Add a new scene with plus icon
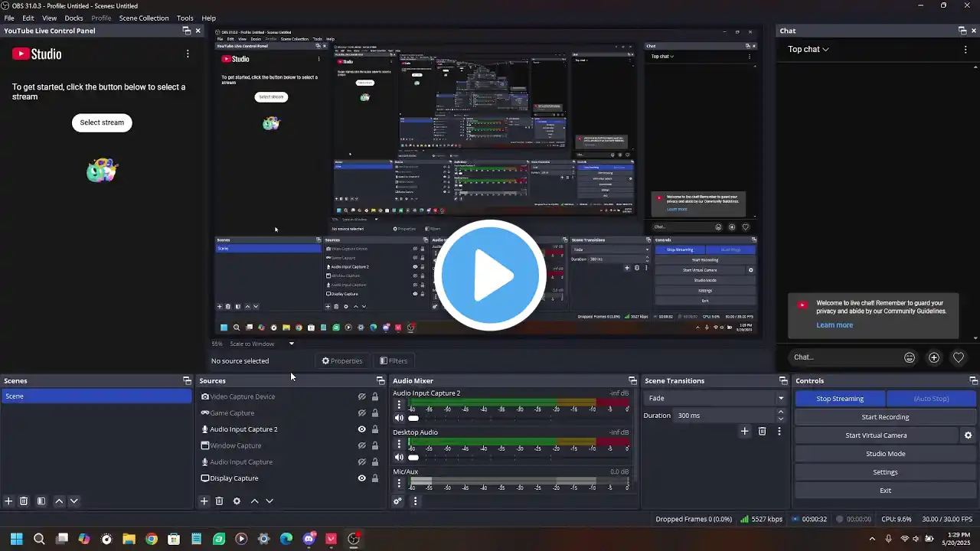 click(8, 501)
